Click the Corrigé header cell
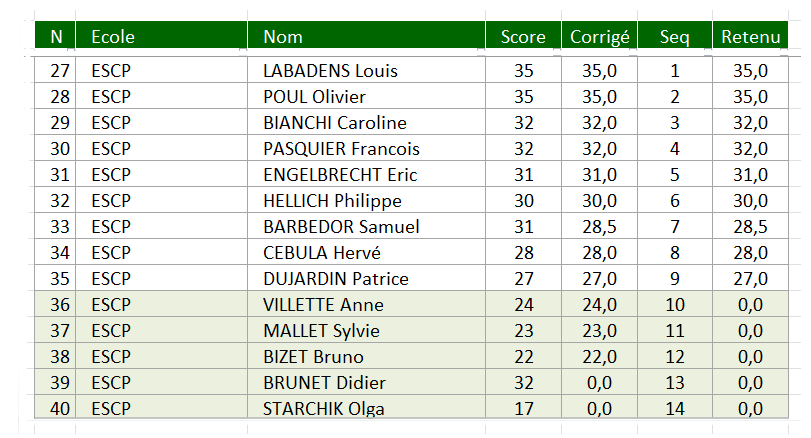This screenshot has width=811, height=438. pyautogui.click(x=599, y=37)
